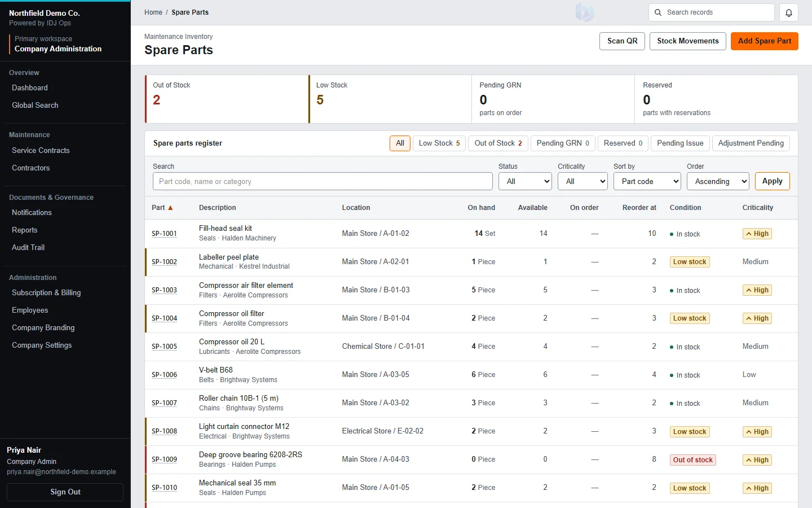Click the High criticality badge for SP-1003
The image size is (812, 508).
(x=757, y=290)
